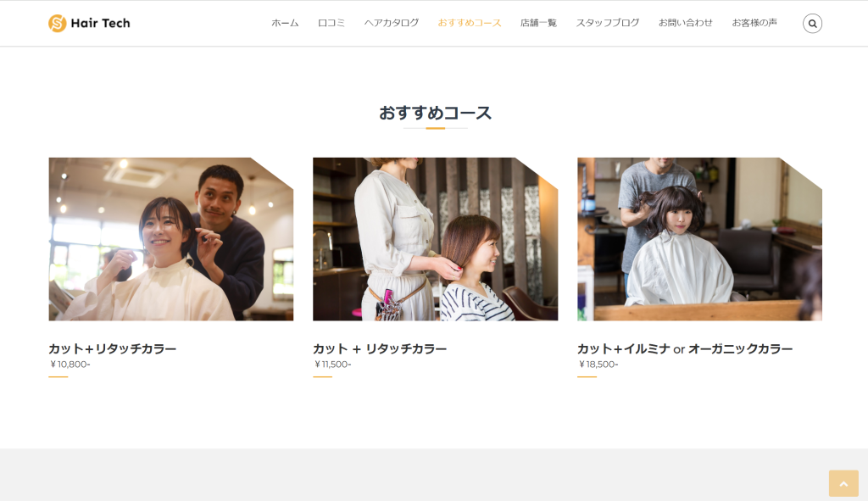The width and height of the screenshot is (868, 501).
Task: Click the Hair Tech brand name text
Action: click(x=100, y=24)
